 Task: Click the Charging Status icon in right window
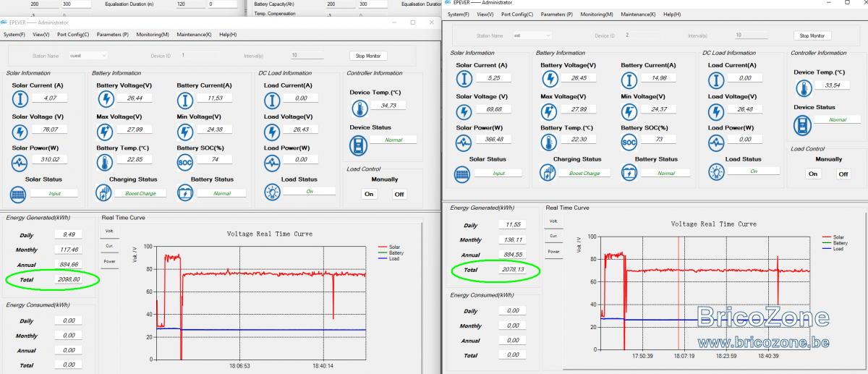click(x=548, y=173)
